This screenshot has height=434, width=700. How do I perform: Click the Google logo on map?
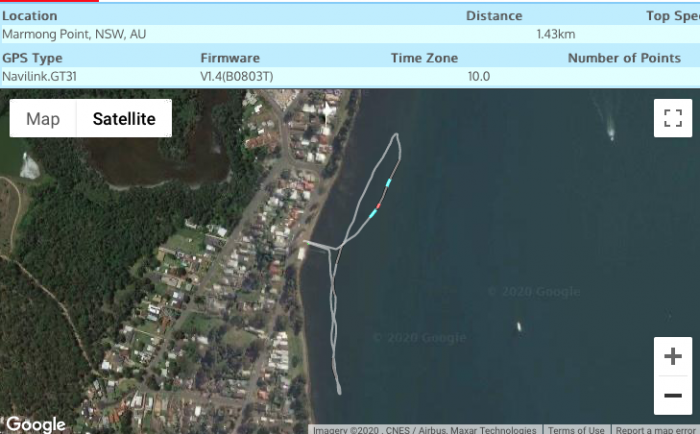[x=36, y=424]
